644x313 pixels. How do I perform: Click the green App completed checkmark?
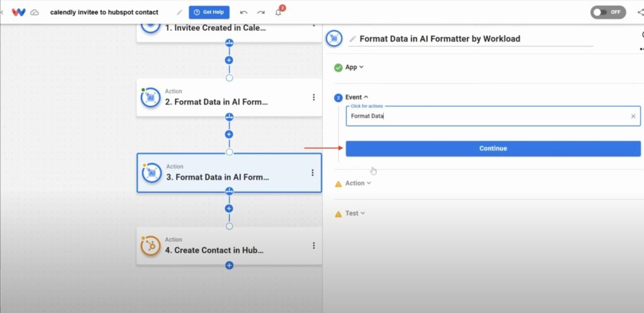(x=338, y=68)
